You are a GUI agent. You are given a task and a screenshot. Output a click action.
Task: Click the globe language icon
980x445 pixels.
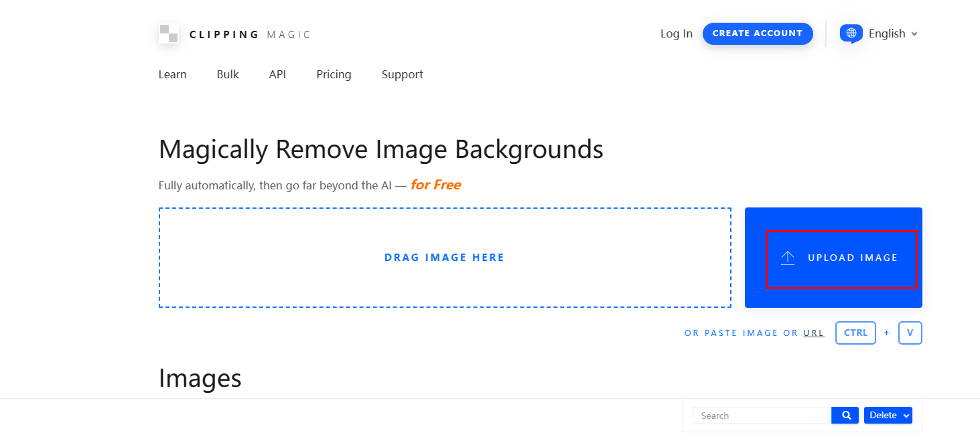[x=851, y=33]
